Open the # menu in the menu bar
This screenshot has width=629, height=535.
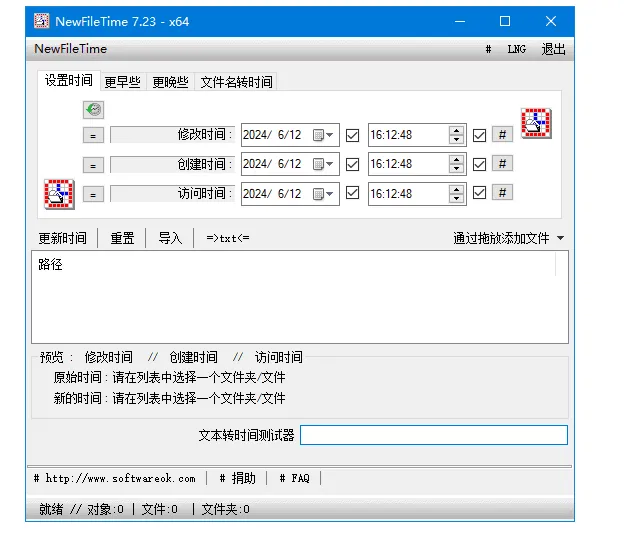488,49
